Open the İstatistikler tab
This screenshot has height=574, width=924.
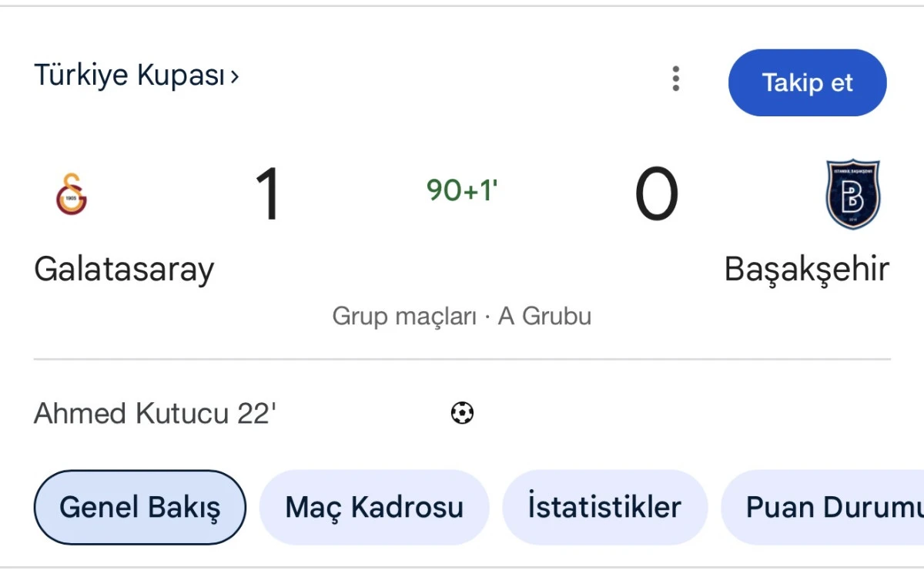[x=604, y=507]
